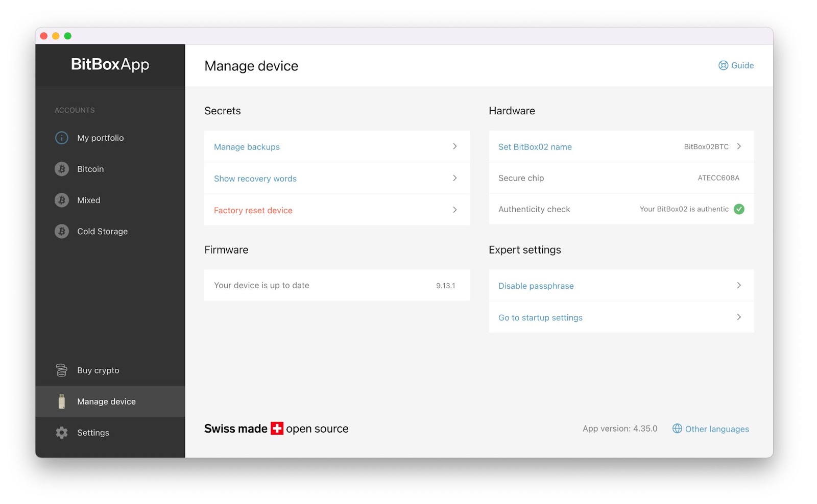Click the Go to startup settings chevron
Image resolution: width=817 pixels, height=504 pixels.
pyautogui.click(x=739, y=317)
